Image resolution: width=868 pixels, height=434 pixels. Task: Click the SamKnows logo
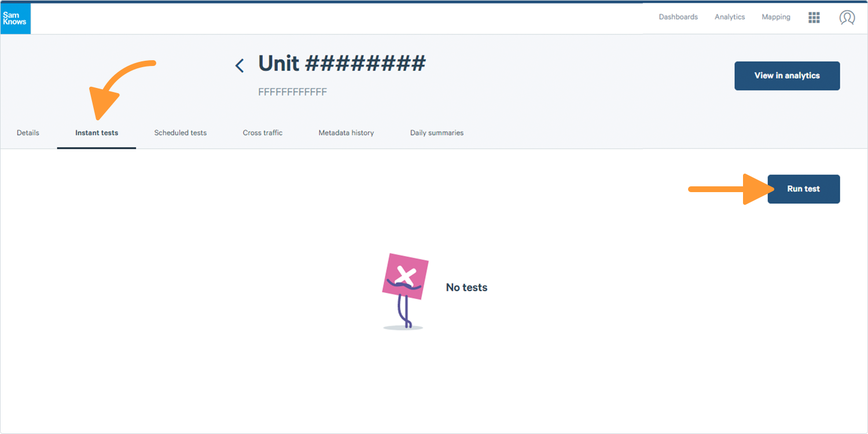coord(15,19)
